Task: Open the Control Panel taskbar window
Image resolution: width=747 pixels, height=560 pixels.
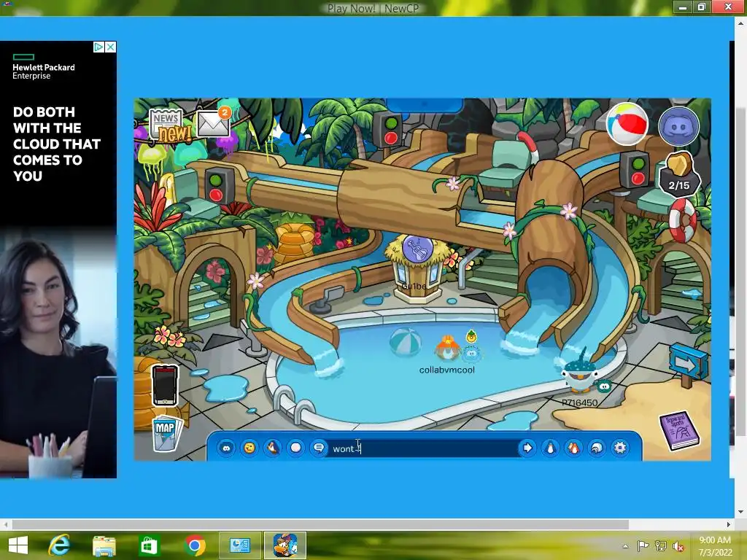Action: click(239, 545)
